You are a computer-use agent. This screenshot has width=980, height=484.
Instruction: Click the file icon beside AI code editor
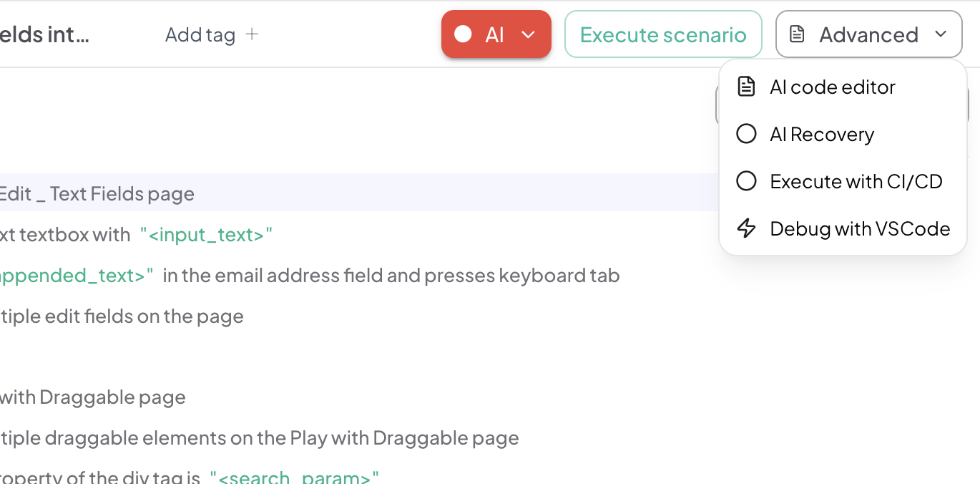746,87
